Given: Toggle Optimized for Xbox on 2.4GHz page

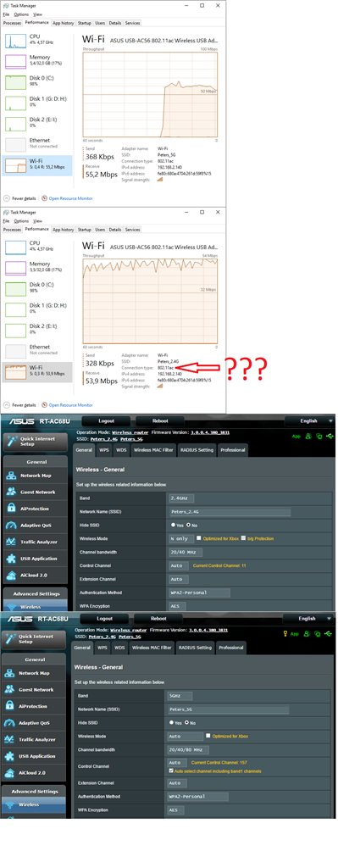Looking at the screenshot, I should [199, 538].
